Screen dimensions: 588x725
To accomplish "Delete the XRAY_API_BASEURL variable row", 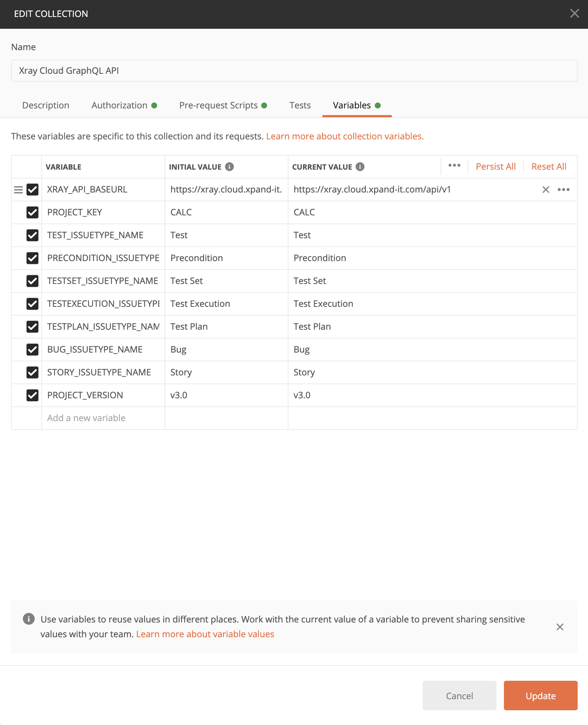I will click(x=546, y=190).
